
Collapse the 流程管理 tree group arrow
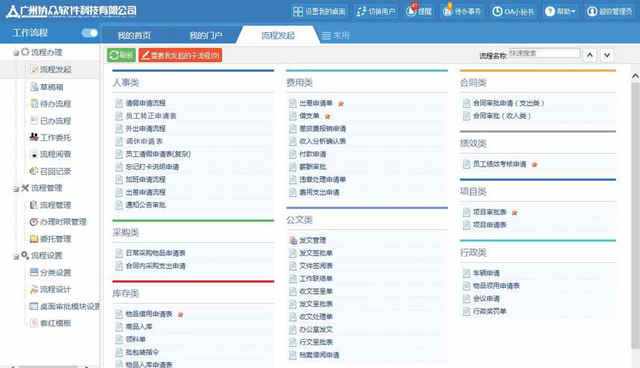(x=16, y=188)
